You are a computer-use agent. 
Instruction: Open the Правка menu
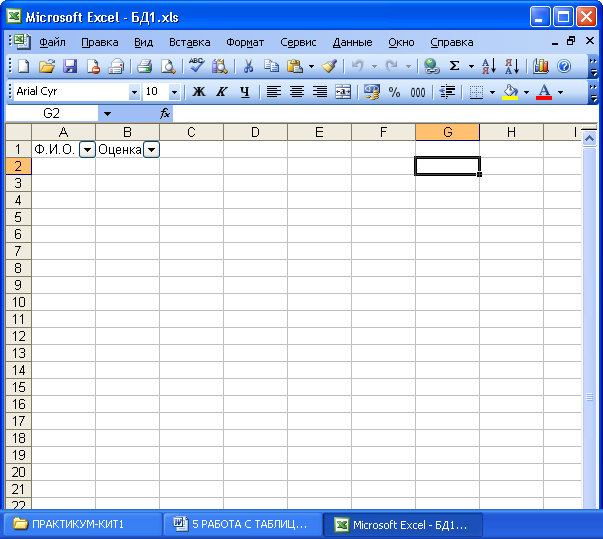click(x=100, y=42)
